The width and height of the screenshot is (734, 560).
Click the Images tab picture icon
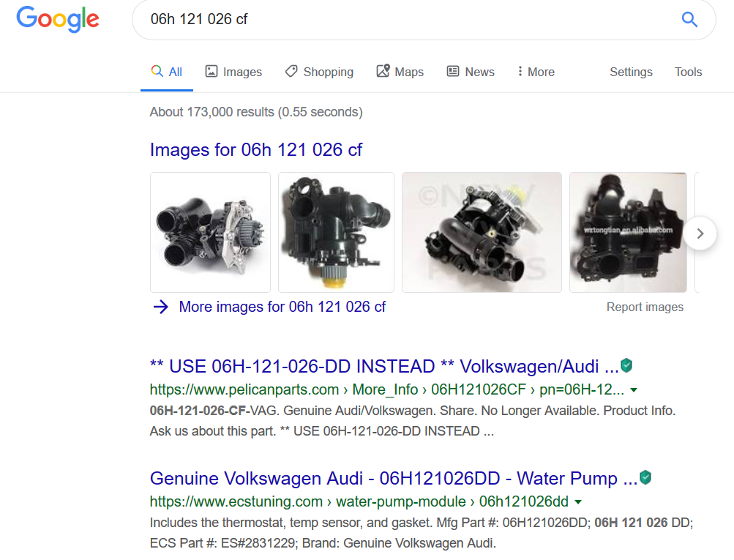click(211, 71)
